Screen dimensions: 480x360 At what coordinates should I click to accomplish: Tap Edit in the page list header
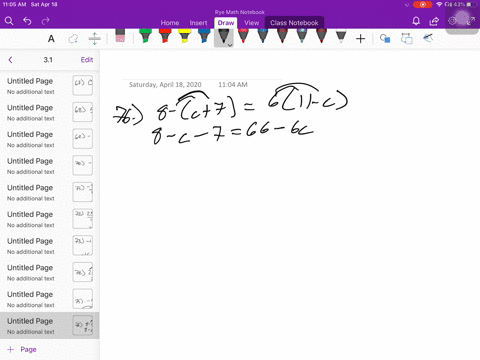tap(87, 60)
